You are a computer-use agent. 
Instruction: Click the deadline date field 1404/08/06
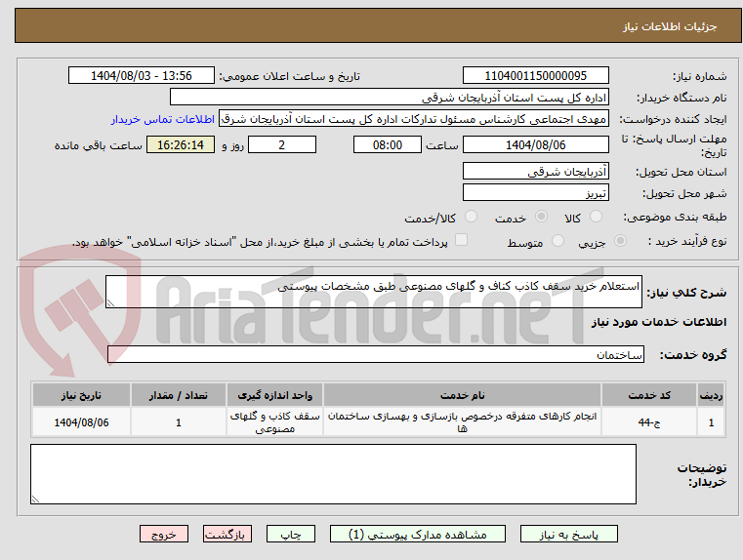pyautogui.click(x=535, y=144)
